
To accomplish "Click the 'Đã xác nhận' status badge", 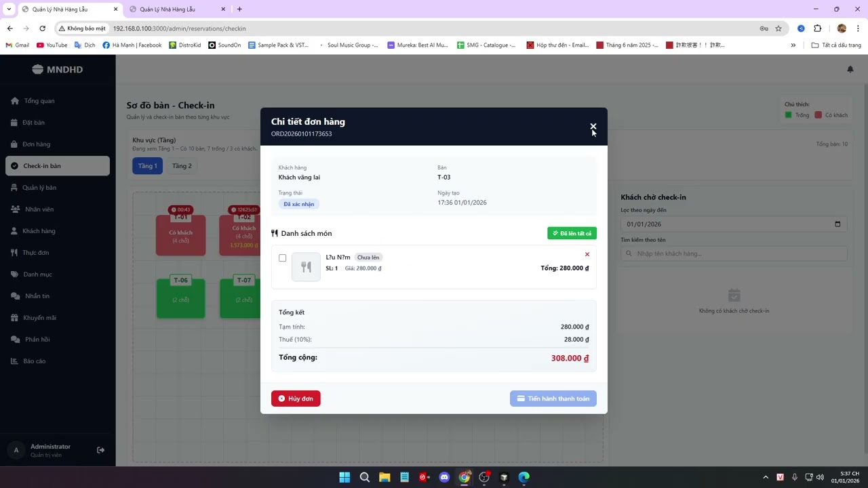I will click(299, 204).
